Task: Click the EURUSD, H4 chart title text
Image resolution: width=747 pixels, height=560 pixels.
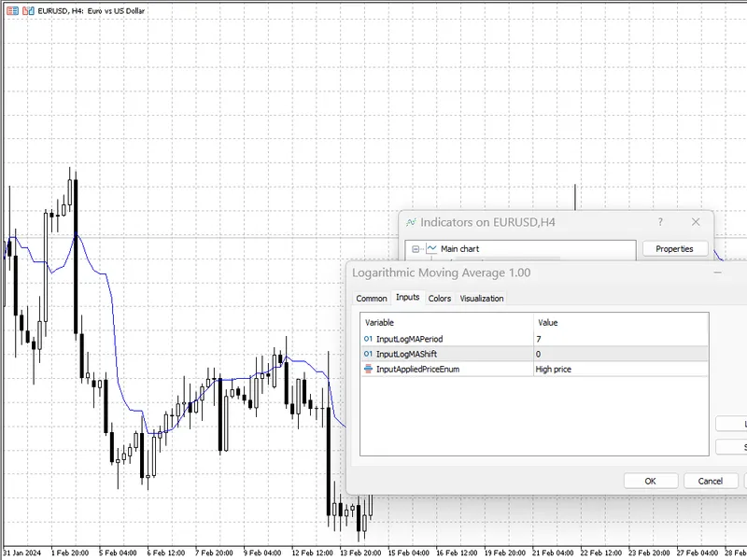Action: [x=92, y=10]
